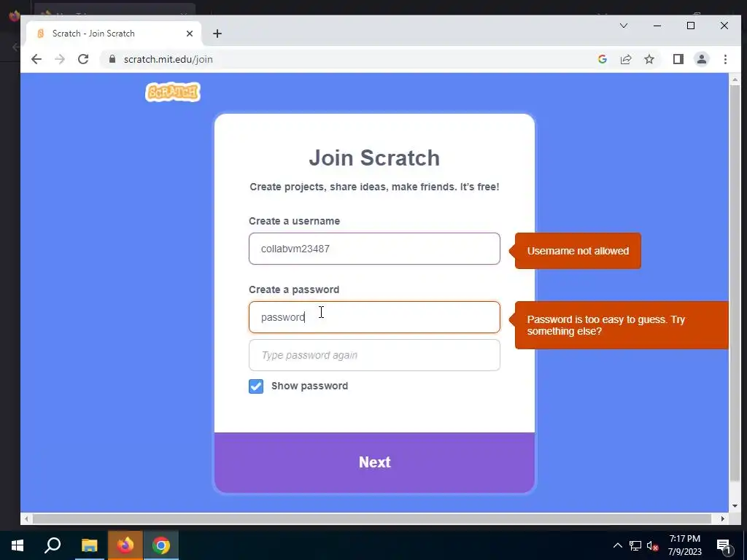Screen dimensions: 747x560
Task: Close the Scratch - Join Scratch tab
Action: coord(190,34)
